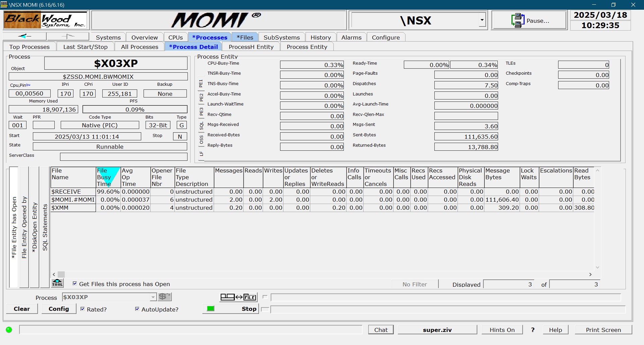Click the BlackWood Systems logo
This screenshot has height=345, width=644.
pyautogui.click(x=46, y=20)
